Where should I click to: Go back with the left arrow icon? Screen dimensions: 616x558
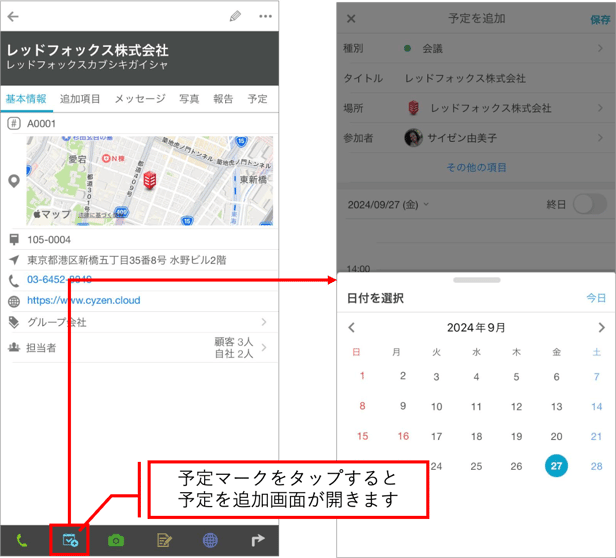pos(13,17)
